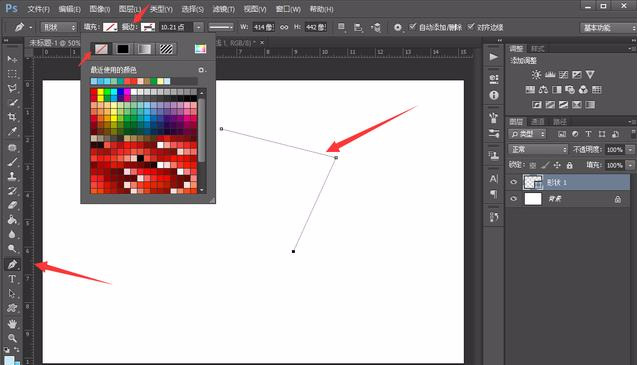Select the Eyedropper tool
Viewport: 637px width, 365px height.
(12, 131)
